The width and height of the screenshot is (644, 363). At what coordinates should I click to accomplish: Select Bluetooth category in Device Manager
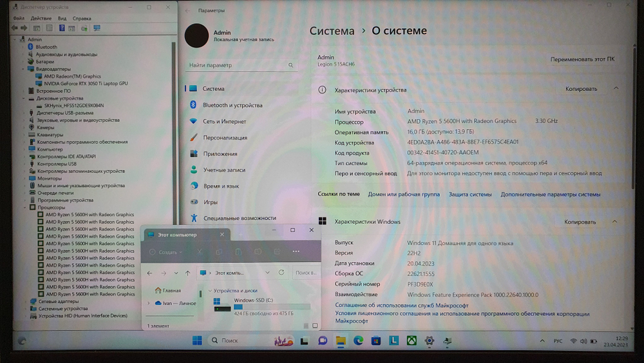tap(46, 47)
